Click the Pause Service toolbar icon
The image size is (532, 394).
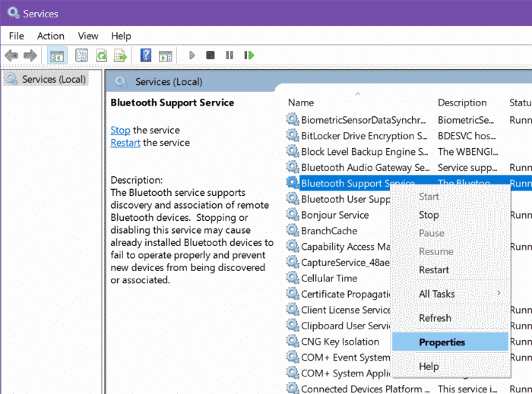pos(230,55)
